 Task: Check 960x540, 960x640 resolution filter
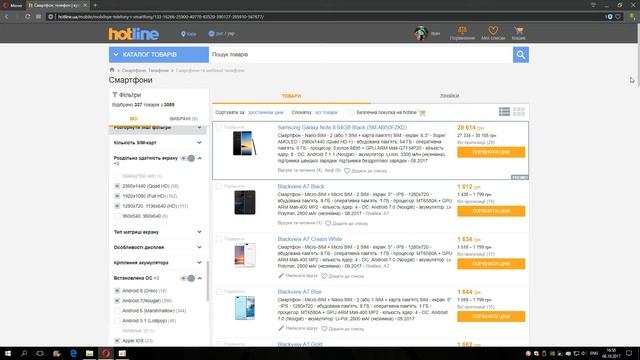[117, 216]
